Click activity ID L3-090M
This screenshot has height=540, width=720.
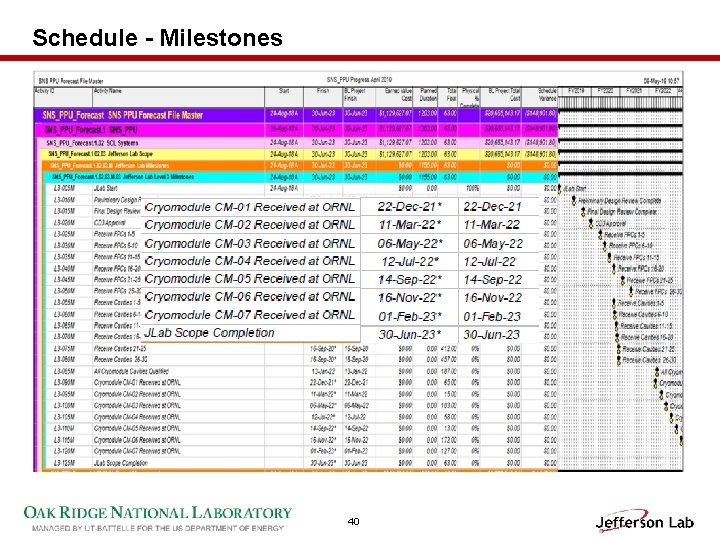pos(65,382)
